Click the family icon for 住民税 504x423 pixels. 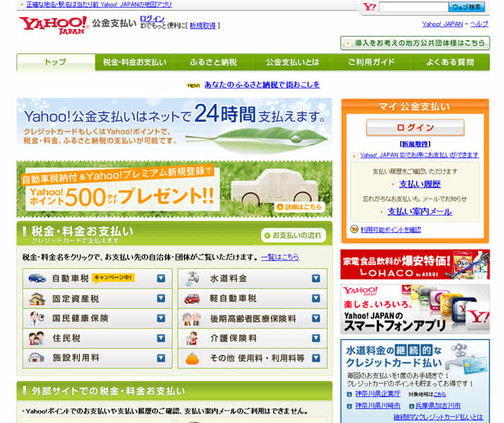tap(36, 339)
